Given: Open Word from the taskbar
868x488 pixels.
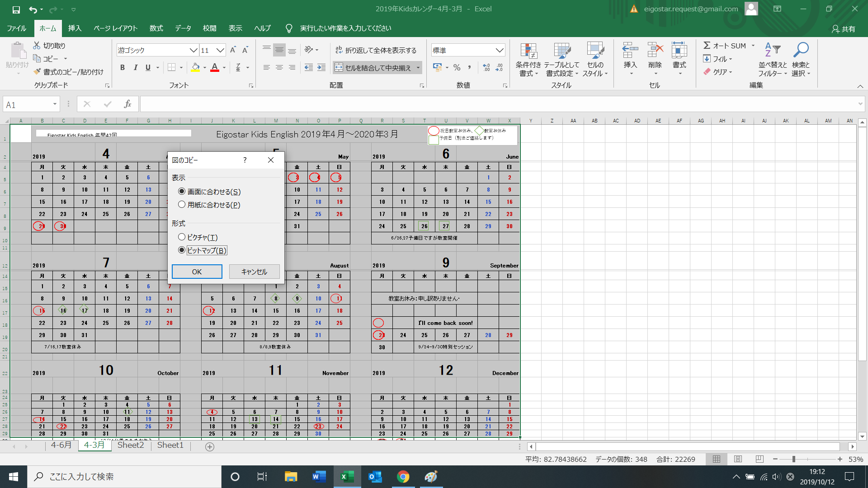Looking at the screenshot, I should (319, 477).
